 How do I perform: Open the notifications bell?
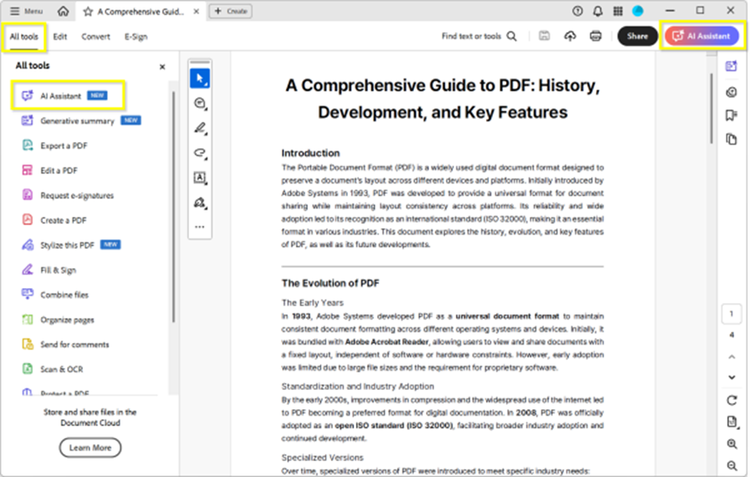coord(598,11)
